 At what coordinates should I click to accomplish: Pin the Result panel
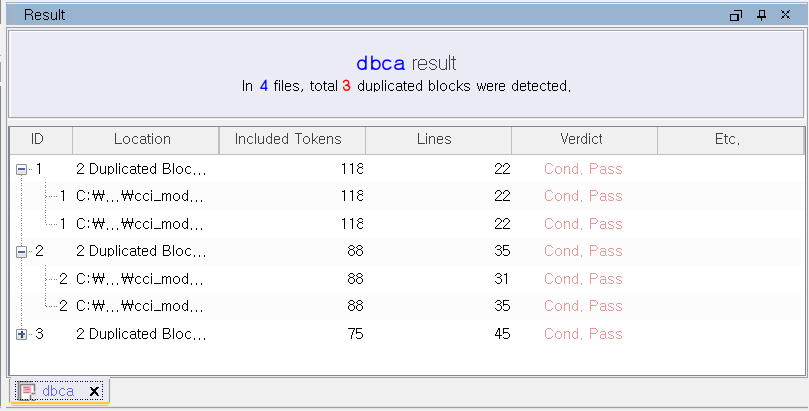click(x=762, y=15)
